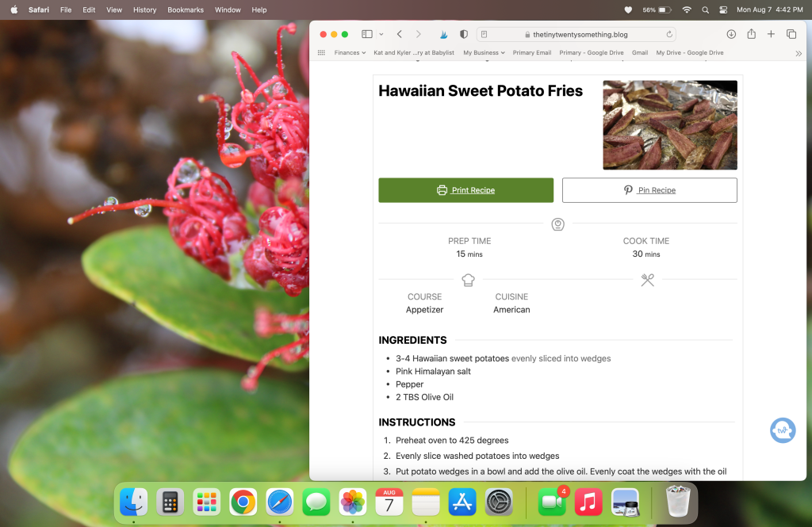This screenshot has height=527, width=812.
Task: Toggle the Reader view icon in address bar
Action: [x=485, y=34]
